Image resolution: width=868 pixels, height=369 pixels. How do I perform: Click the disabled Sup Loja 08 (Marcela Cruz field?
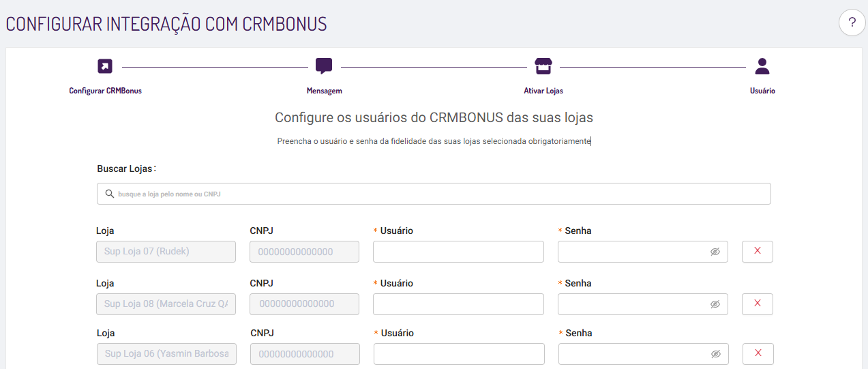[x=166, y=304]
